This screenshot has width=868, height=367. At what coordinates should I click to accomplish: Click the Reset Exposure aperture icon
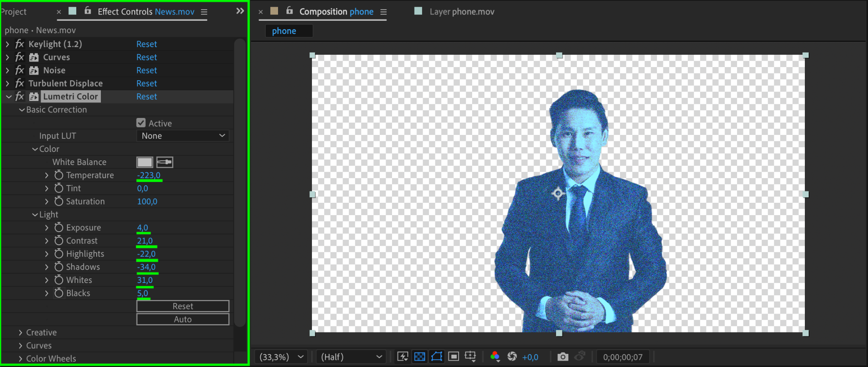(x=512, y=357)
